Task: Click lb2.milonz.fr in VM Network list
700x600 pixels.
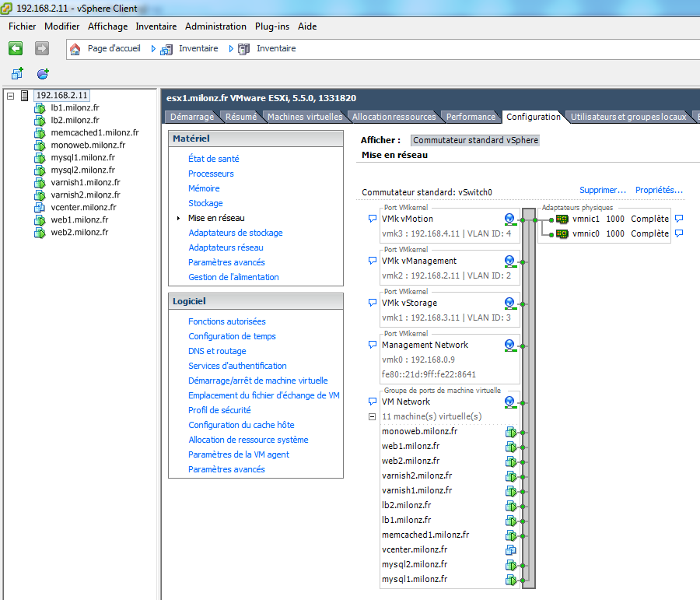Action: 406,505
